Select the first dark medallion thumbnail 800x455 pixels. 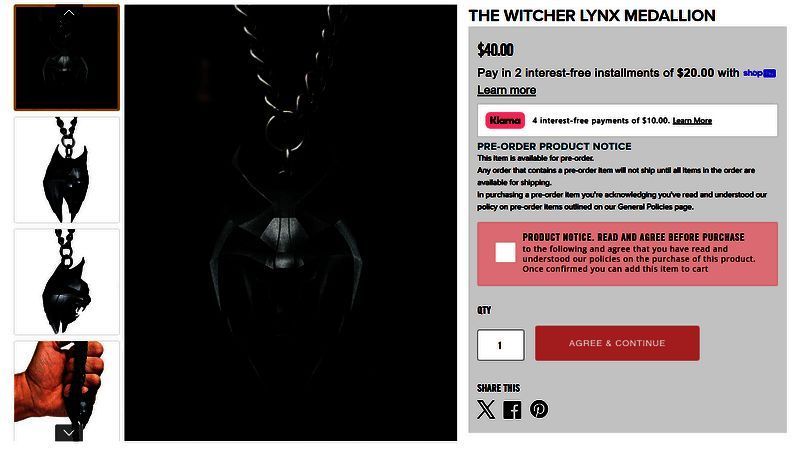point(67,58)
